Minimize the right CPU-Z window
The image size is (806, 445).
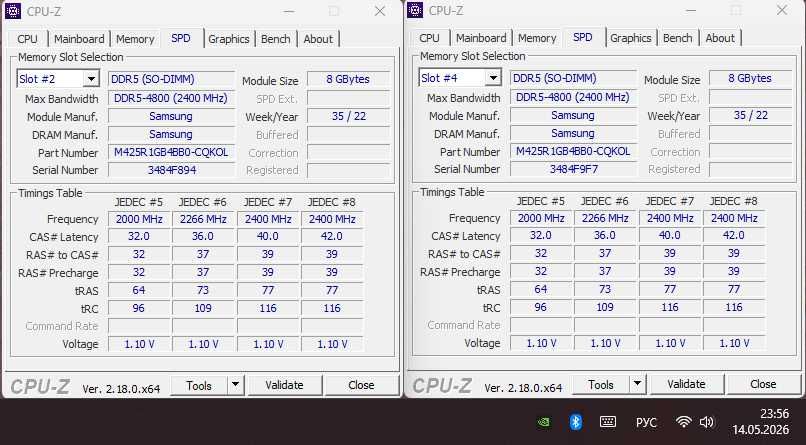691,10
